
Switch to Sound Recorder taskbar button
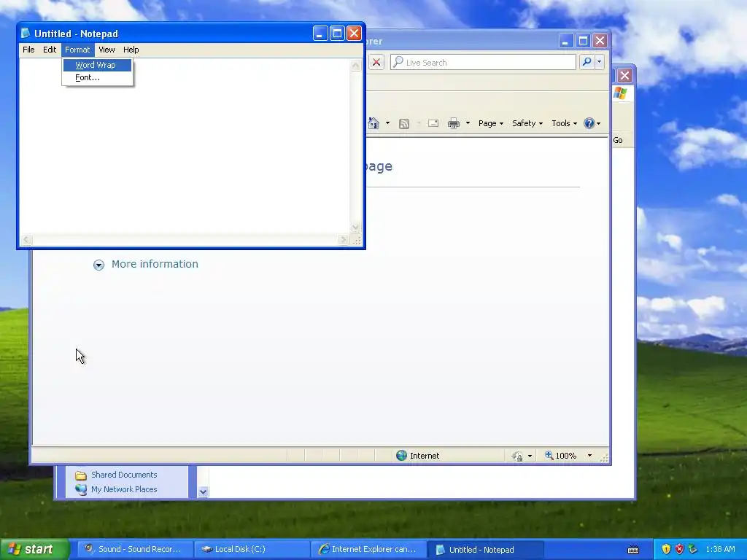click(x=133, y=550)
